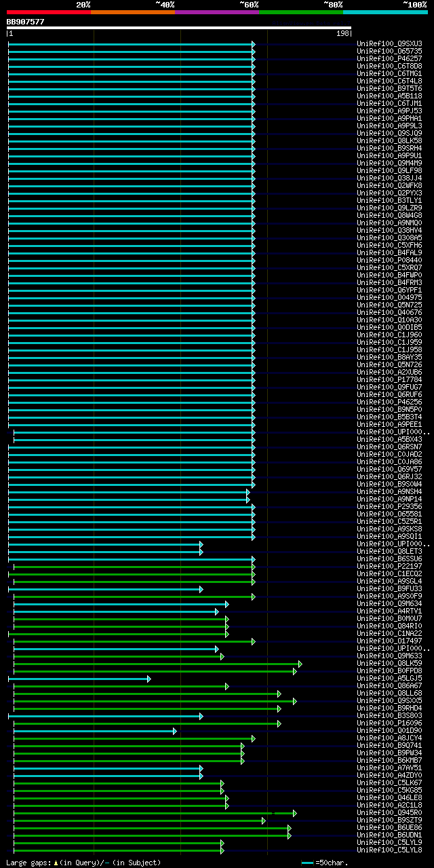Select the UniRef100_P08440 label
The width and height of the screenshot is (434, 868).
pyautogui.click(x=389, y=260)
